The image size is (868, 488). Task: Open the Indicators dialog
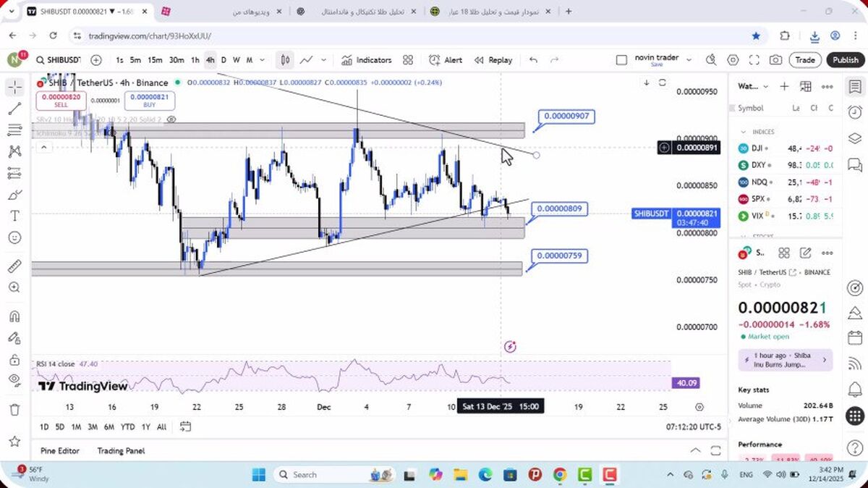click(366, 60)
